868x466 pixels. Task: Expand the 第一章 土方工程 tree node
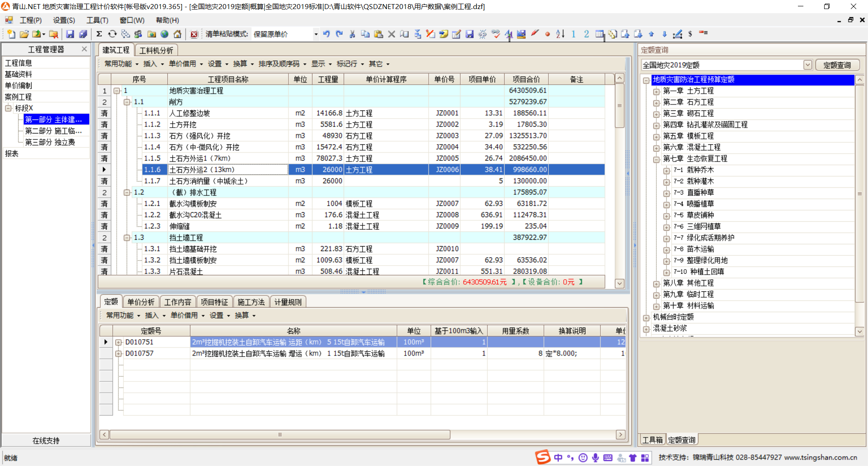point(656,91)
